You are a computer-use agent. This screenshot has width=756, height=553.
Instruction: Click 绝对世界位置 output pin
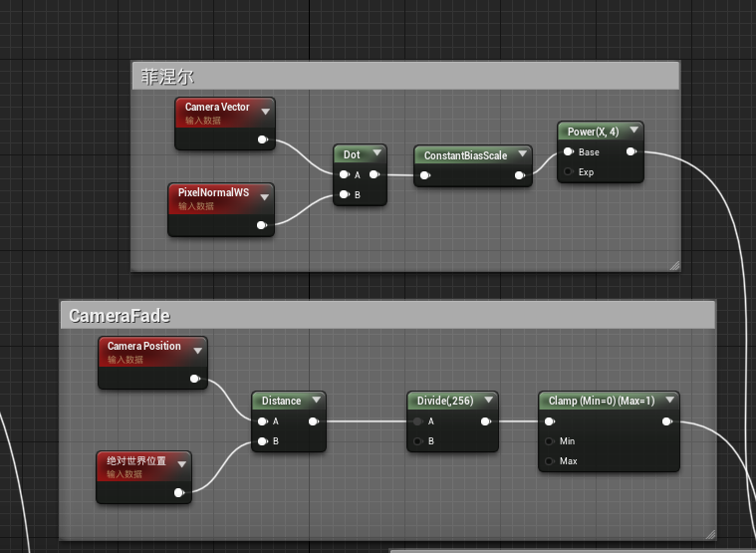coord(179,493)
